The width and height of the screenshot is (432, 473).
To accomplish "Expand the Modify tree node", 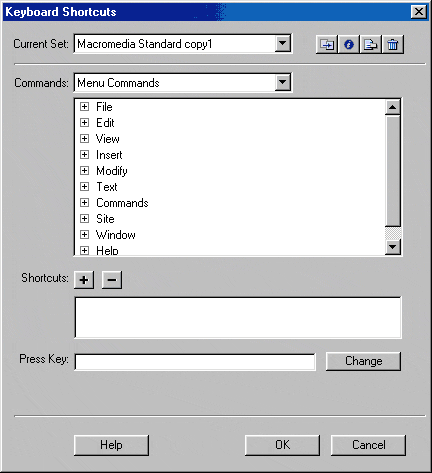I will (85, 171).
